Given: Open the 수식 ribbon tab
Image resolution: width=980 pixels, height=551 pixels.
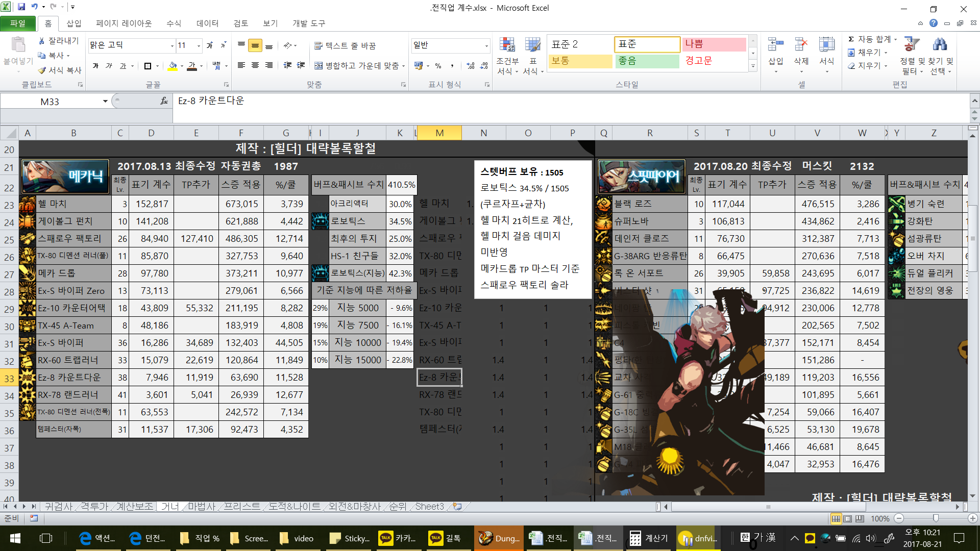Looking at the screenshot, I should tap(174, 23).
